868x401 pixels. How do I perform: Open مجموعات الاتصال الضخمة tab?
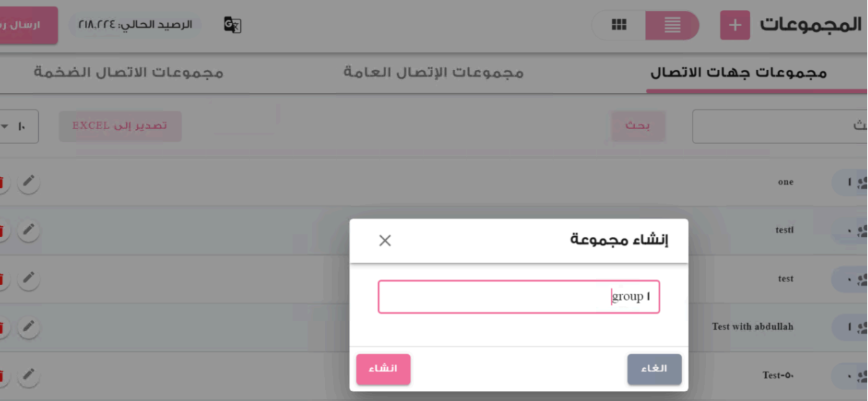[129, 73]
